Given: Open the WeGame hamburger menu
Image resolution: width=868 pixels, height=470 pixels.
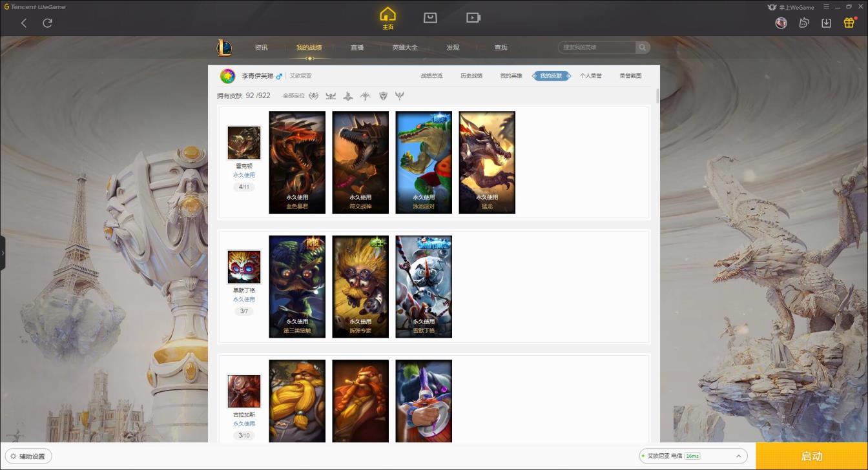Looking at the screenshot, I should [x=826, y=7].
